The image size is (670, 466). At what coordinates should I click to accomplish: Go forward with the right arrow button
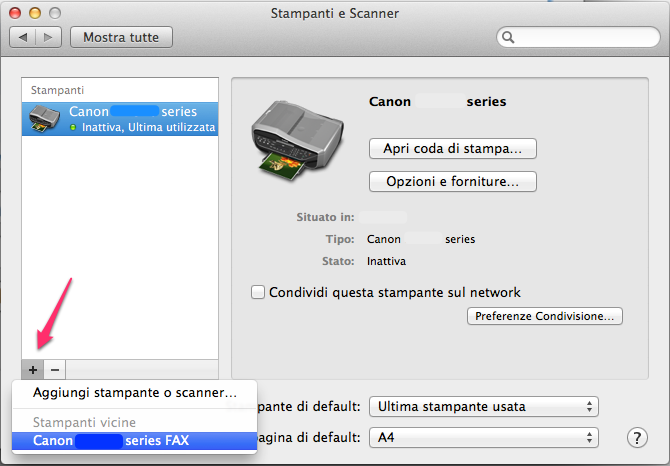[x=48, y=37]
